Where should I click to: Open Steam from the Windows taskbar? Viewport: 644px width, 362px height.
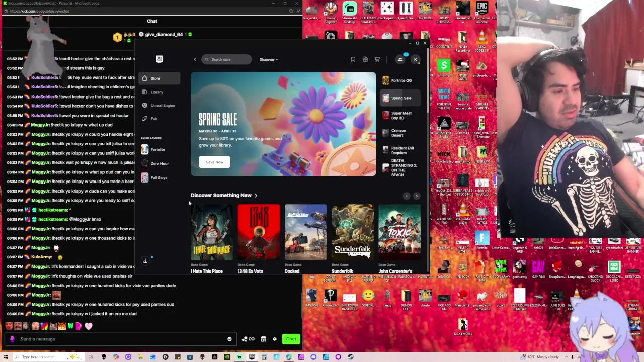tap(350, 357)
